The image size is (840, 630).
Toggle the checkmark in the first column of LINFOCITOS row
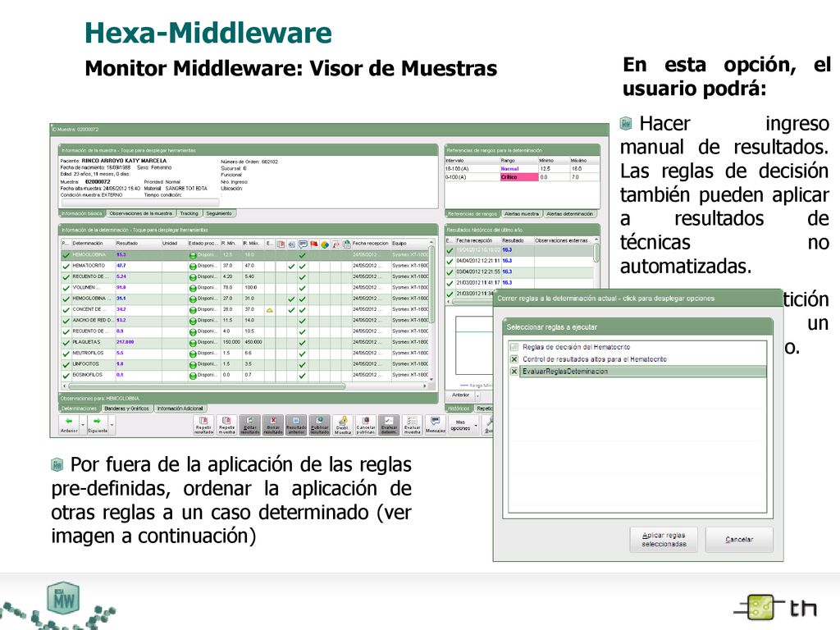pyautogui.click(x=66, y=365)
